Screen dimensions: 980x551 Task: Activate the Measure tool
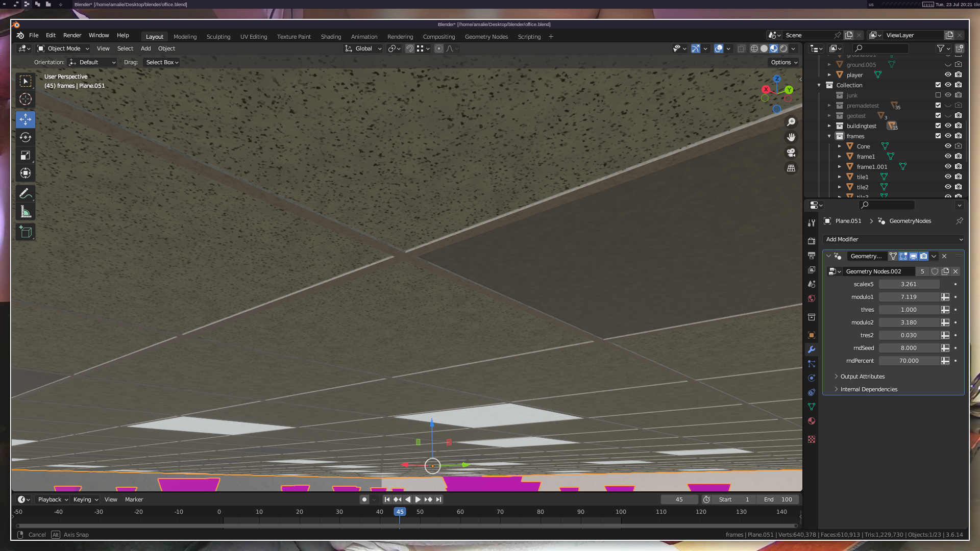(26, 212)
